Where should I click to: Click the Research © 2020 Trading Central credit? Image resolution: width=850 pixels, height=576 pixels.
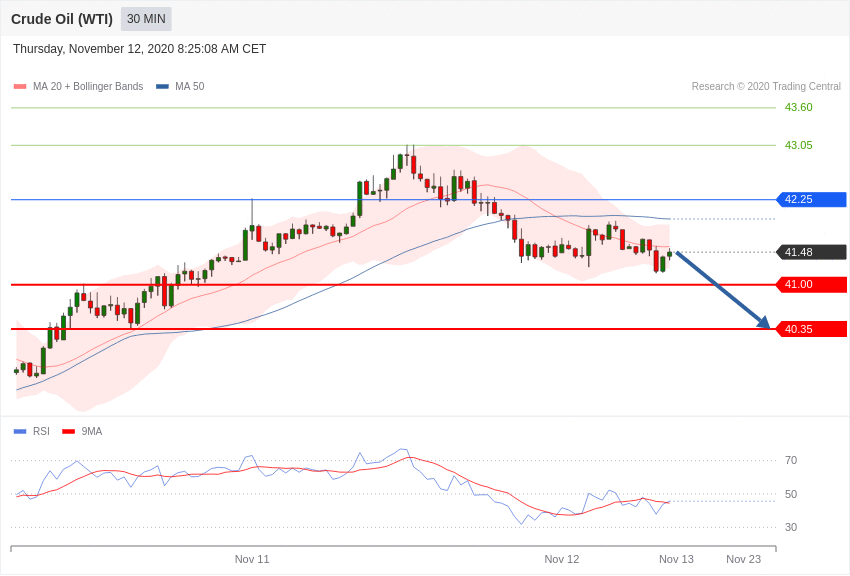[766, 87]
